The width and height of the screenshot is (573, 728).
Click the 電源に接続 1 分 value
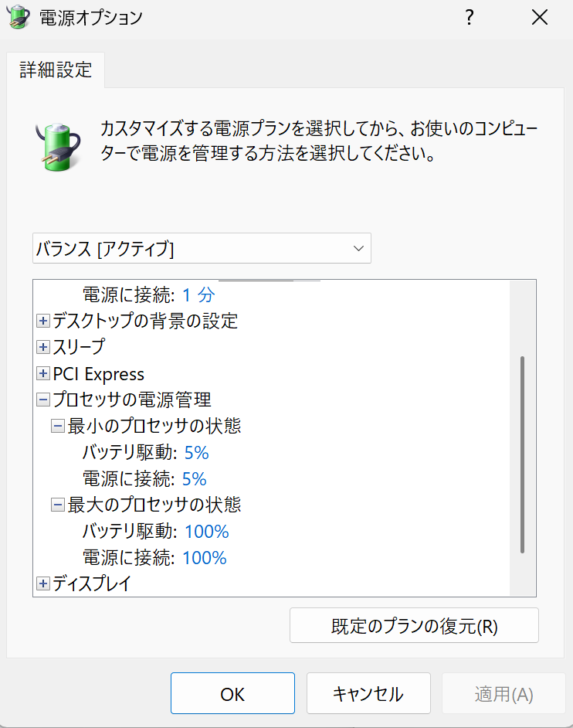tap(198, 294)
